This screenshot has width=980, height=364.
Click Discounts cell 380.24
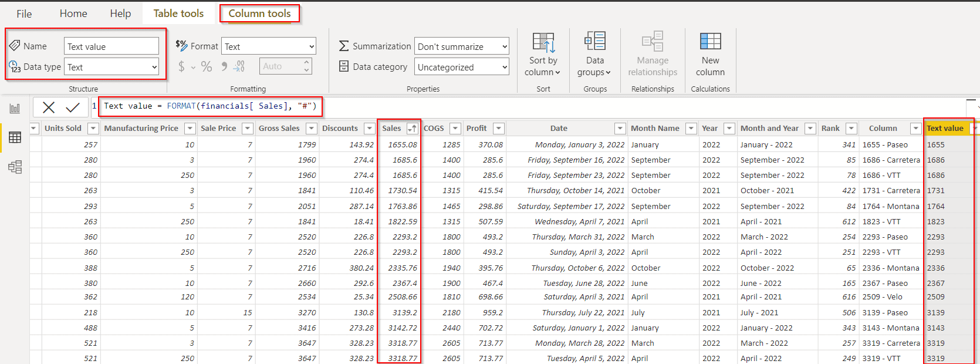361,268
